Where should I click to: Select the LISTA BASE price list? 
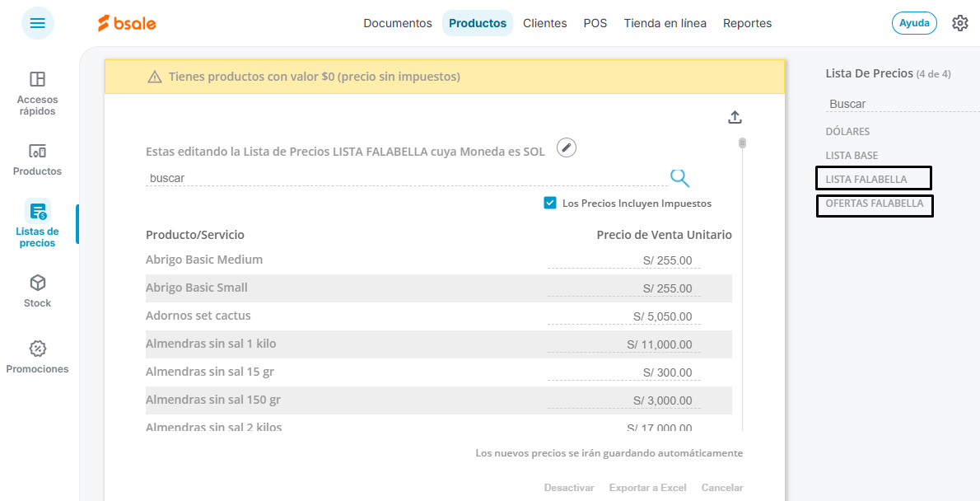pyautogui.click(x=852, y=155)
